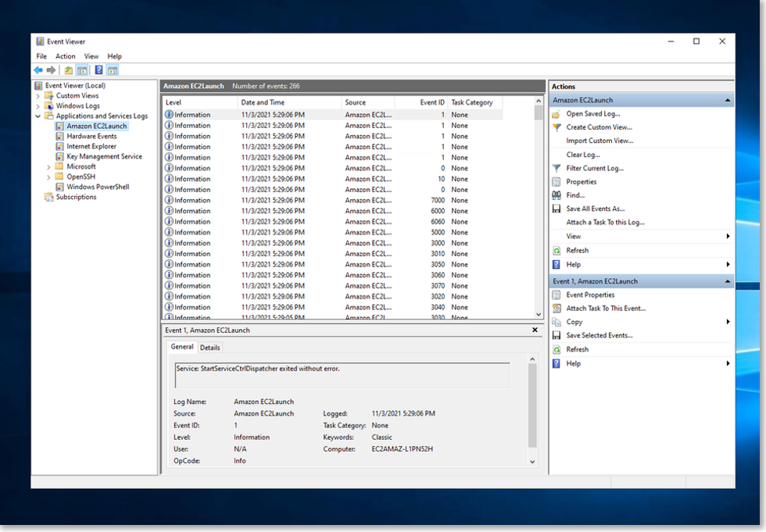Switch to the Details tab
Screen dimensions: 766x532
tap(209, 347)
